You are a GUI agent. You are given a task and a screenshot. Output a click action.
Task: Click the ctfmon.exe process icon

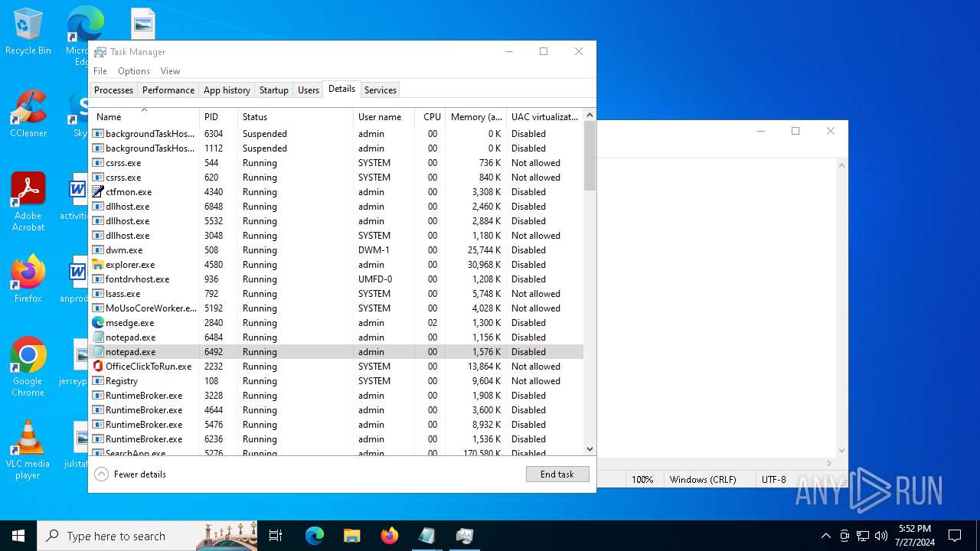point(98,192)
